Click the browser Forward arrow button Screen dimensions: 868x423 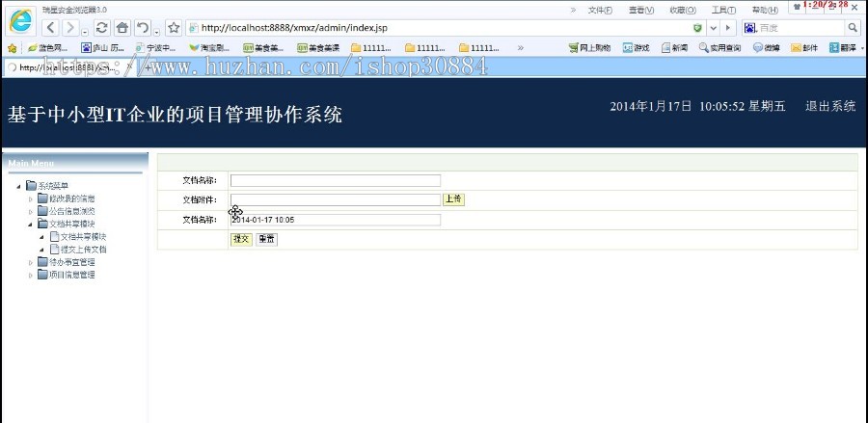click(x=70, y=28)
